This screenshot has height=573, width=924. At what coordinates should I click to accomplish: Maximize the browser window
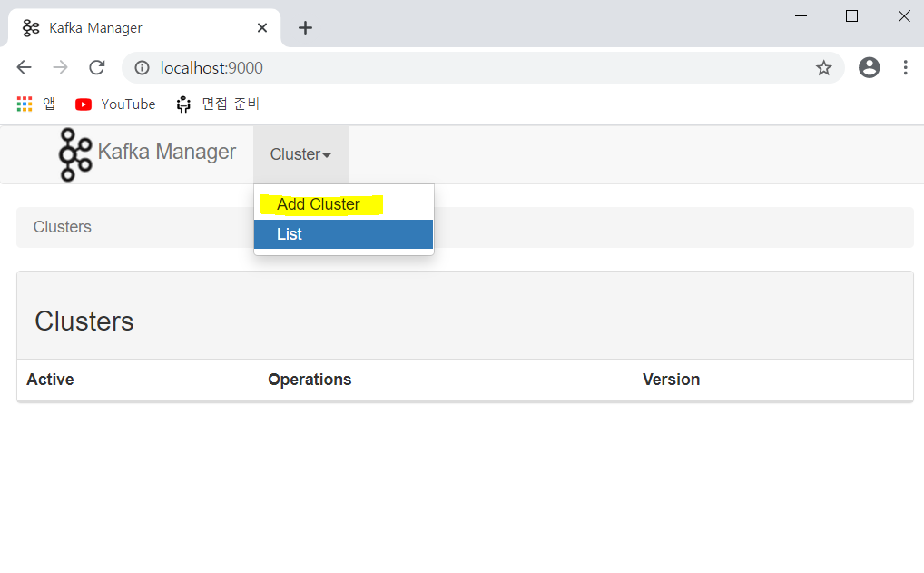[851, 16]
